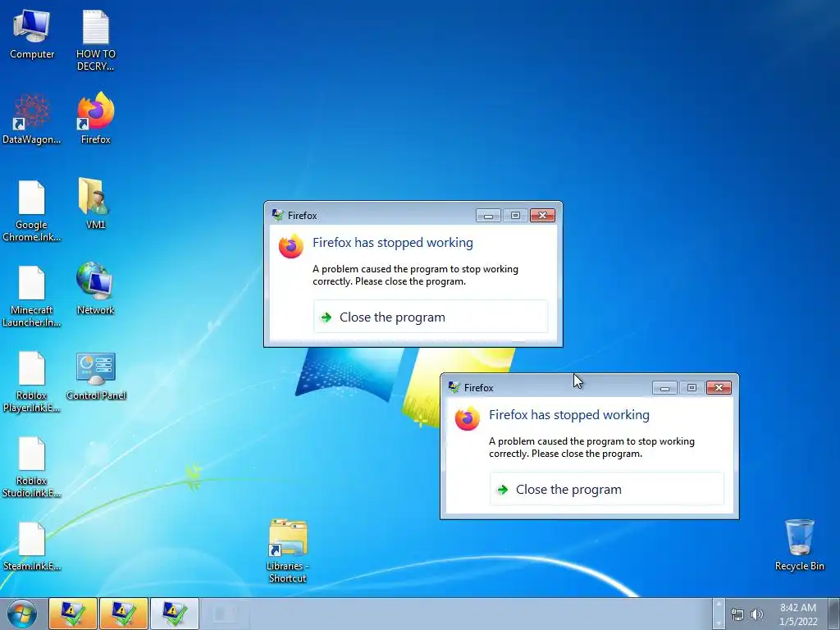Open the Computer desktop icon
The image size is (840, 630).
[x=32, y=34]
